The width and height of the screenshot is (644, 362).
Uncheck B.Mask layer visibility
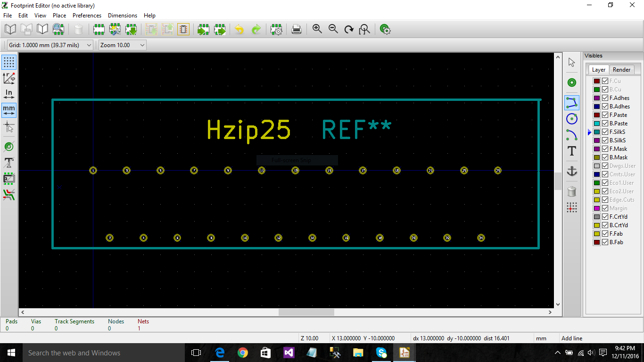click(x=605, y=157)
